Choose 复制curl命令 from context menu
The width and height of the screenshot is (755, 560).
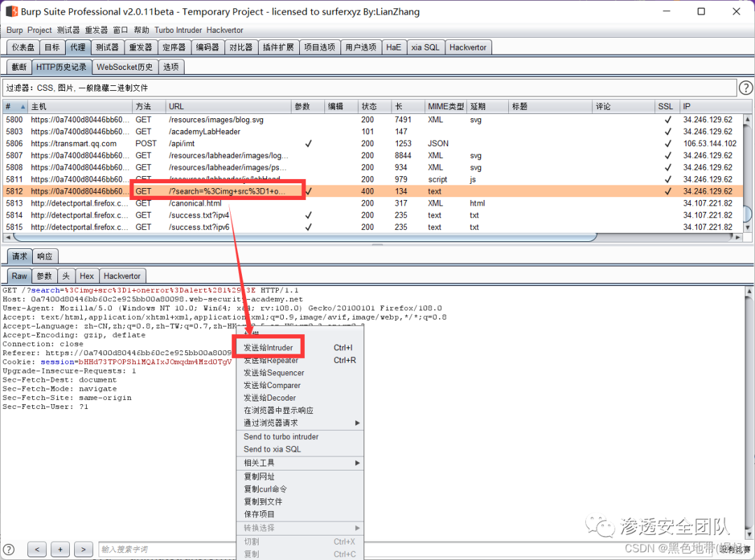point(300,489)
